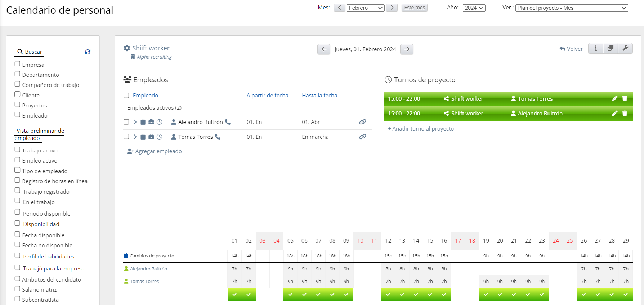Click the Este mes button
Screen dimensions: 644x305
[414, 8]
